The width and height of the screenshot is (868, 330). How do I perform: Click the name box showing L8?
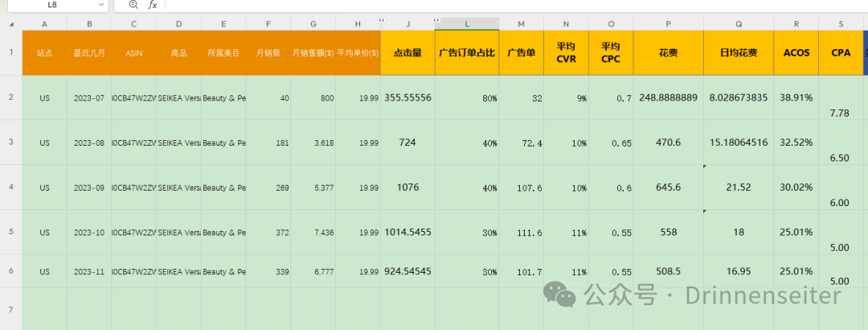tap(52, 5)
